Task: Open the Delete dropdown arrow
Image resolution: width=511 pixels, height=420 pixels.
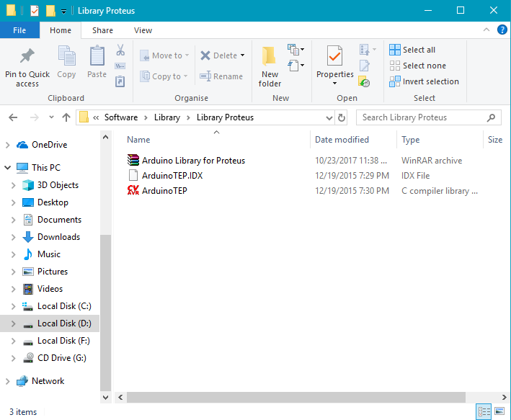Action: tap(242, 55)
